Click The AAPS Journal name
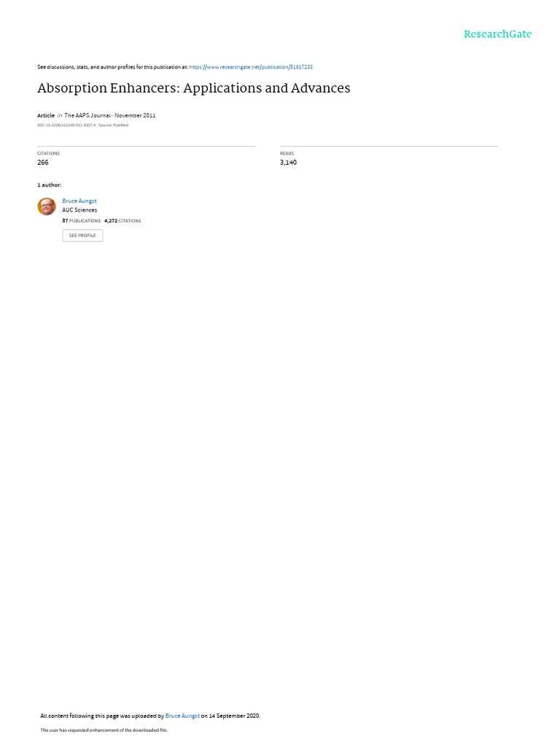Screen dimensions: 560x747 tap(87, 115)
